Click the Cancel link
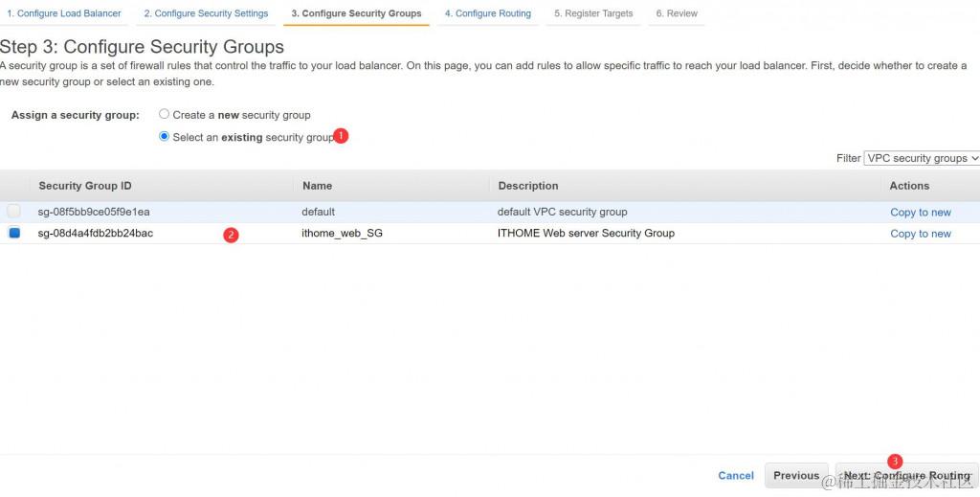This screenshot has height=497, width=980. (736, 476)
